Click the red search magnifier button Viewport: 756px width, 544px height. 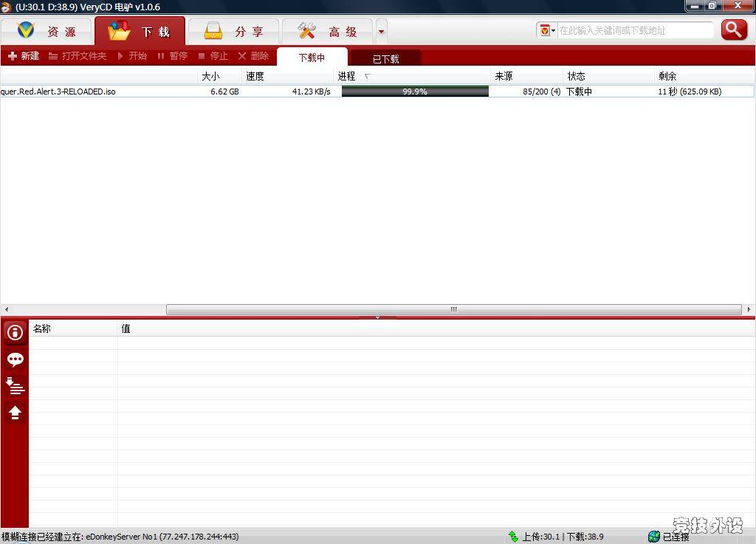click(734, 30)
